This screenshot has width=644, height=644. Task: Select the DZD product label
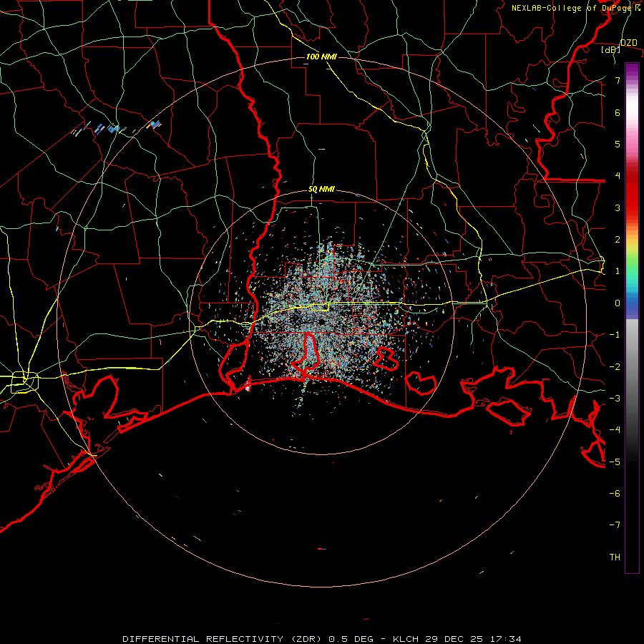click(628, 43)
